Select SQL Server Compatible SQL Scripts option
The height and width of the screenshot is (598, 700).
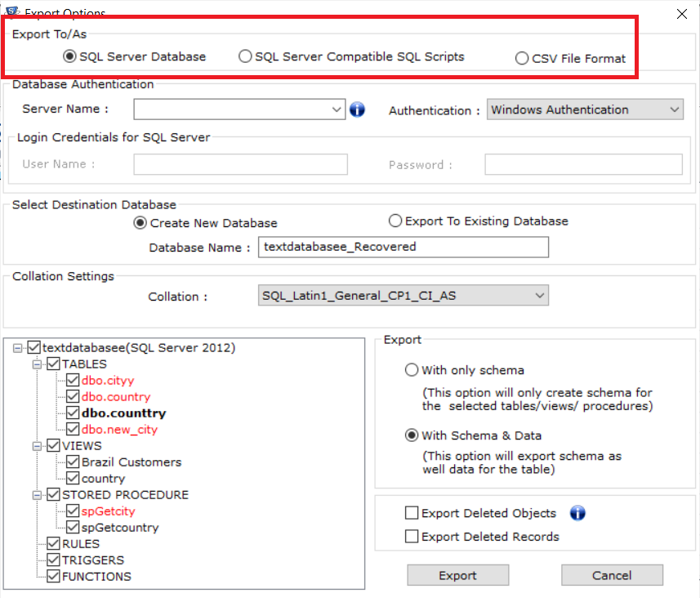click(x=245, y=57)
